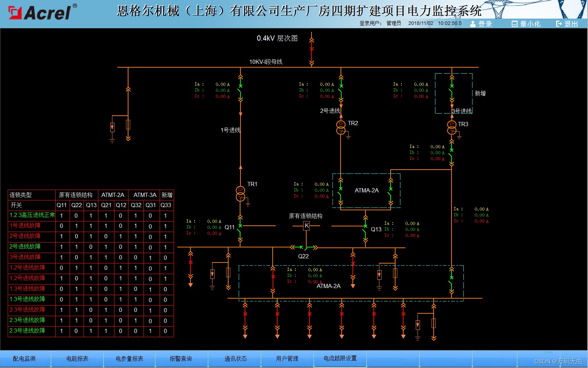Open 通讯状态 communication status
This screenshot has width=588, height=368.
coord(236,359)
